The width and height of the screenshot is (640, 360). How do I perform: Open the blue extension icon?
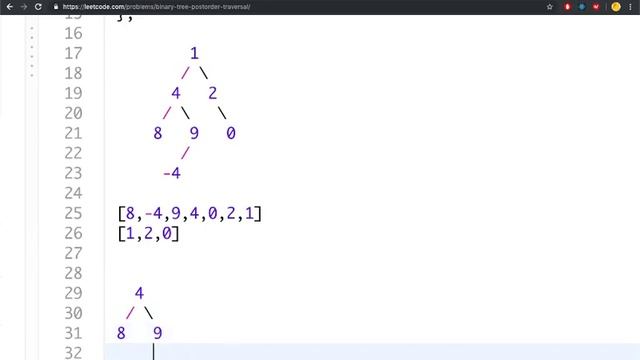pos(582,7)
